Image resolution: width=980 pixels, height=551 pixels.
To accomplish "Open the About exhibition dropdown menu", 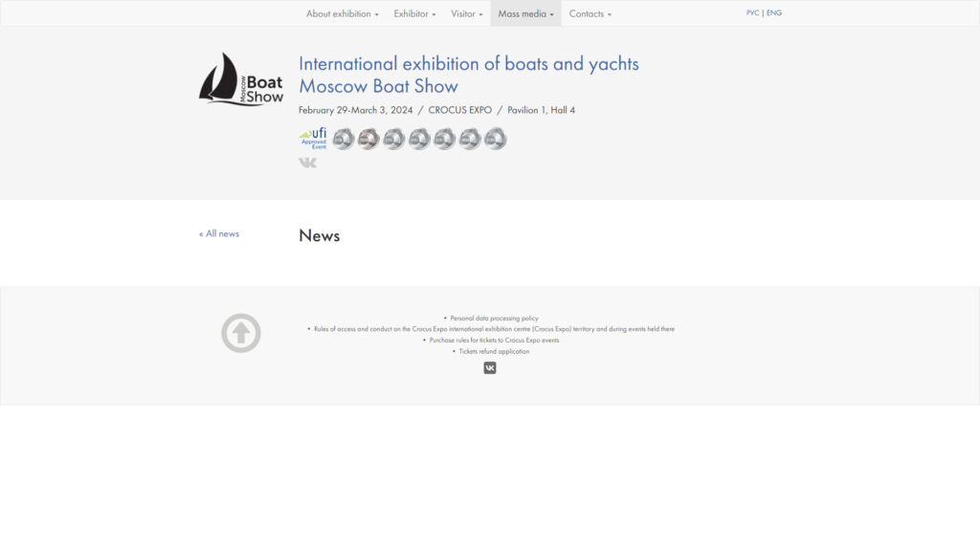I will click(x=342, y=13).
